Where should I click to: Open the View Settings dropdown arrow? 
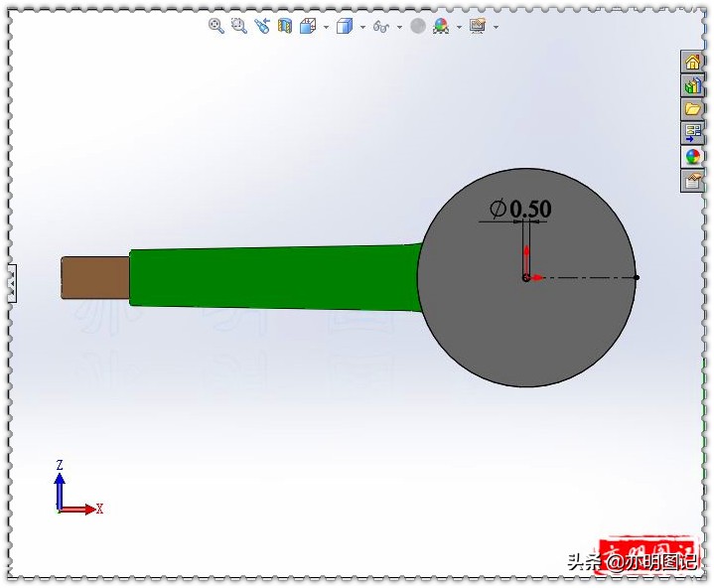pos(496,27)
